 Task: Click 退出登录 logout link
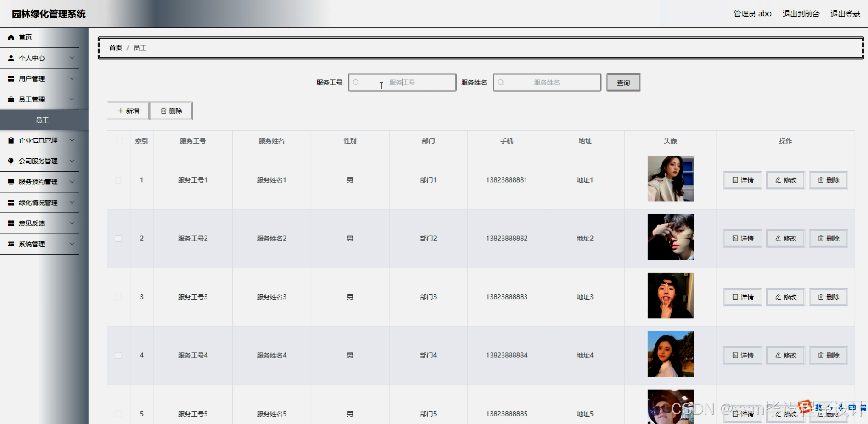tap(845, 14)
